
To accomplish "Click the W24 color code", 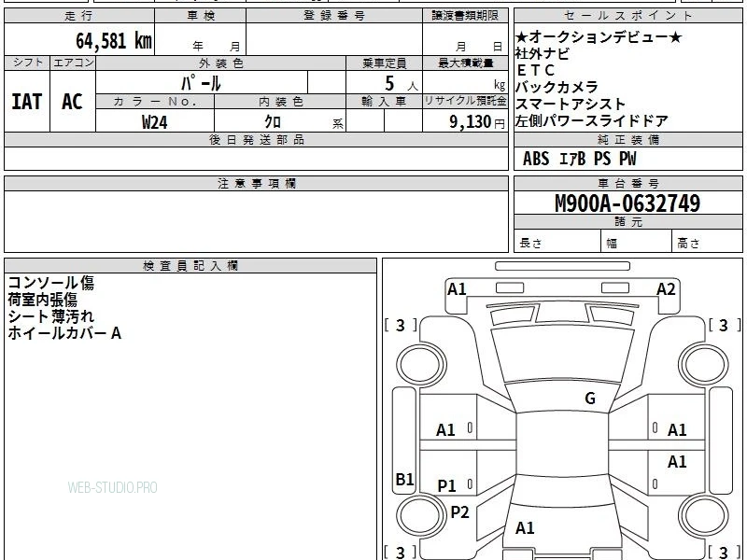I will [155, 122].
